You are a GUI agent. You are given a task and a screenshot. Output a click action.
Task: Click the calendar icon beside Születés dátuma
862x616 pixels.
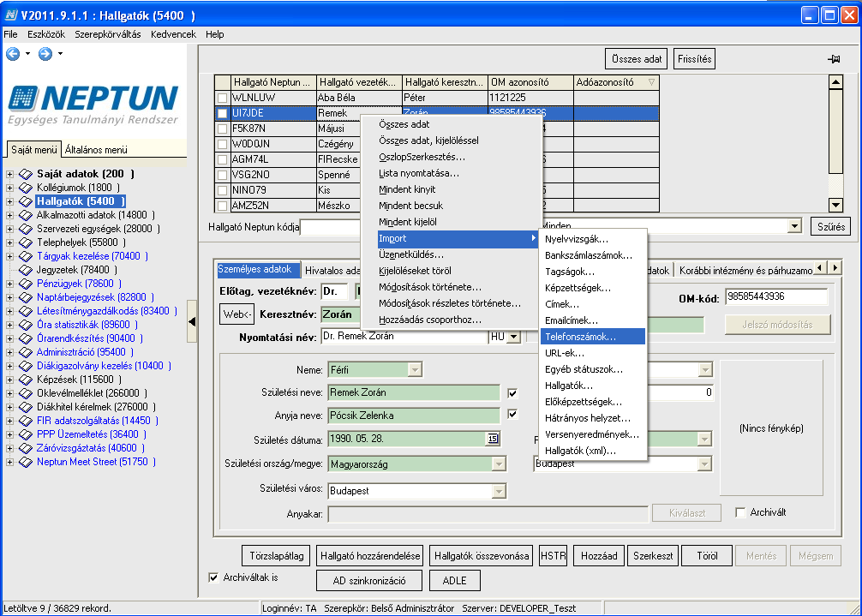tap(493, 439)
